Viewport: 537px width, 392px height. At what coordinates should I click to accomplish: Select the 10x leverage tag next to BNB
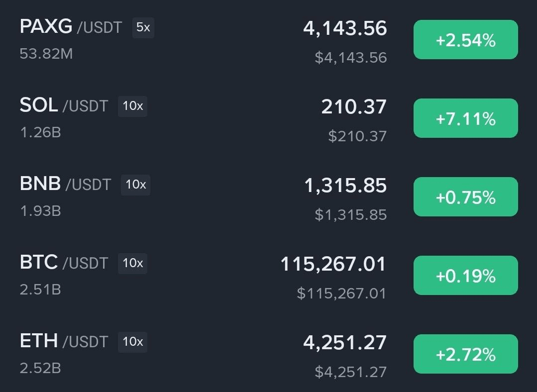tap(135, 185)
